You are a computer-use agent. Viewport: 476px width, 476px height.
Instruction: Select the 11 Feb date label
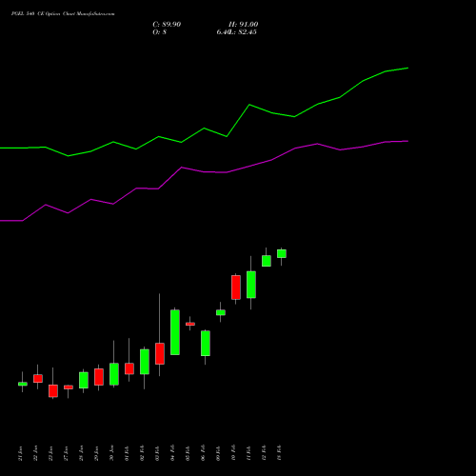[x=249, y=453]
